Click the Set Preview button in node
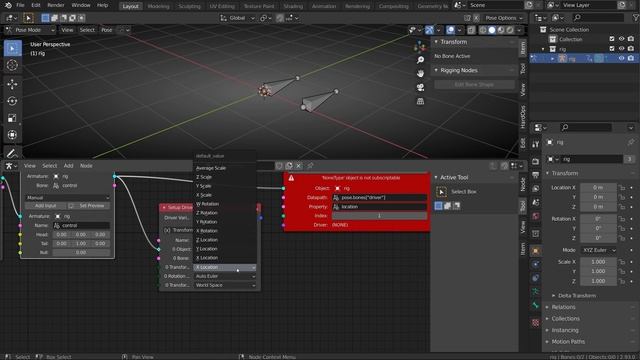The height and width of the screenshot is (360, 640). click(x=89, y=206)
